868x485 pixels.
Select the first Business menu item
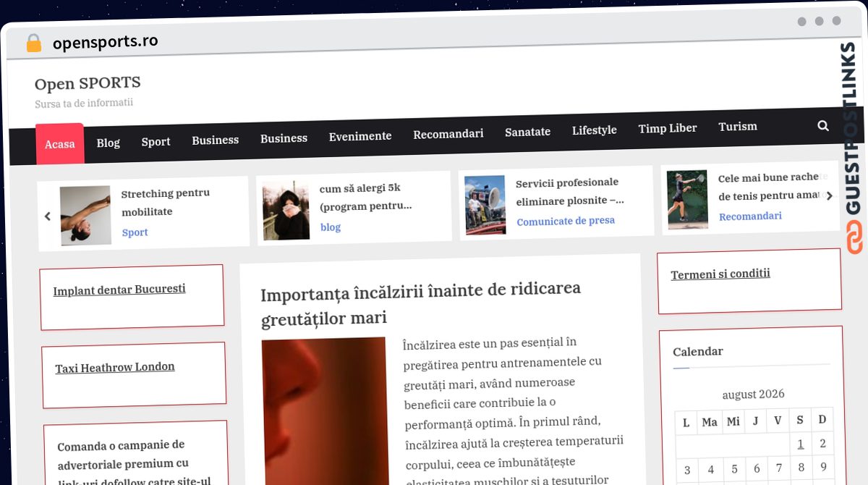[215, 140]
